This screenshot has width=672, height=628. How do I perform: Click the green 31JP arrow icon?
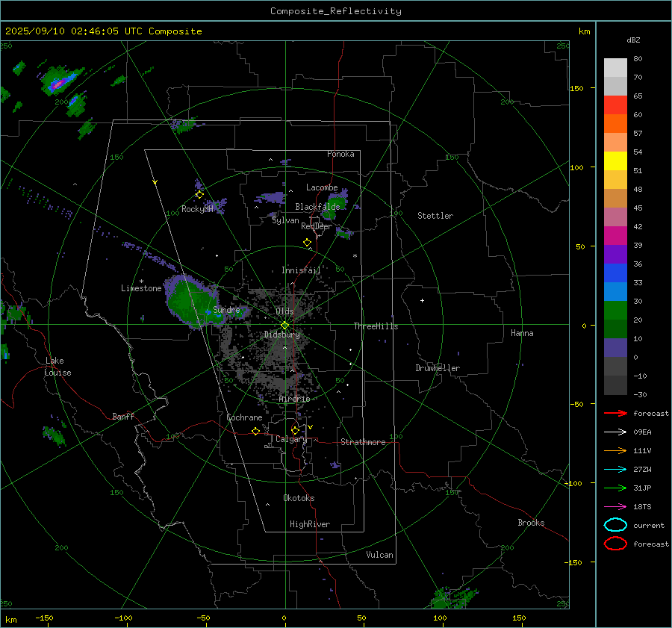tap(615, 488)
